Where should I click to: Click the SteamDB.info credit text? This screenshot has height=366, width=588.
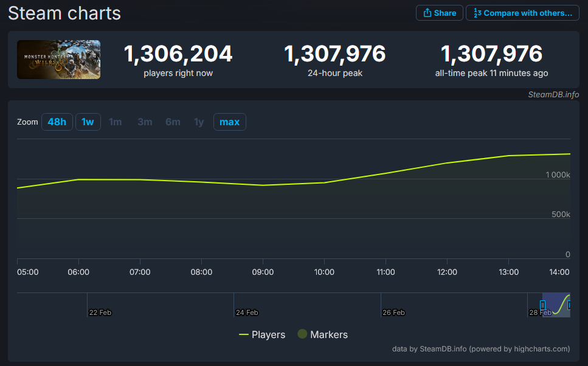pos(553,94)
